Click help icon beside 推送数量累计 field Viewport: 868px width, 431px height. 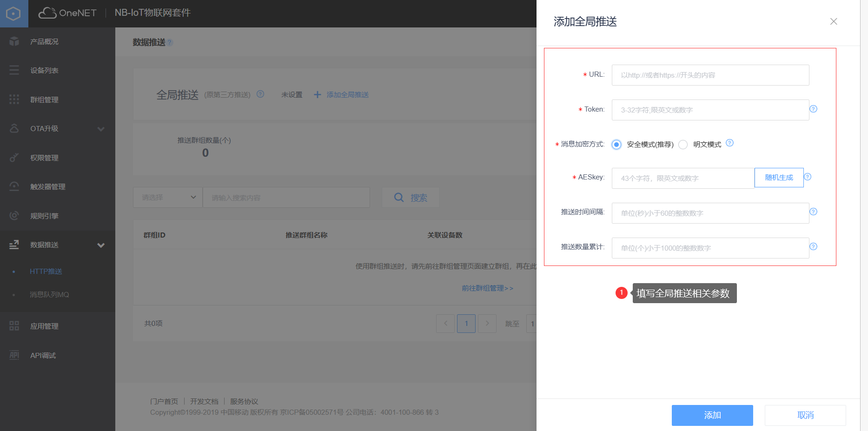813,246
